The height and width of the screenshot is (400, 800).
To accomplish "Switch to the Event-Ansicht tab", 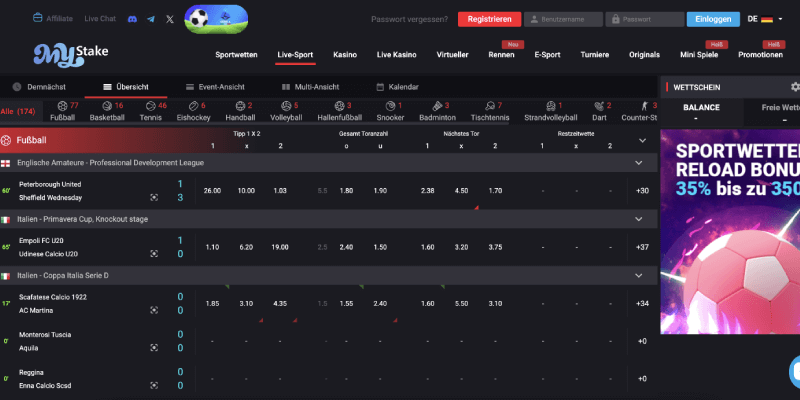I will click(x=215, y=87).
